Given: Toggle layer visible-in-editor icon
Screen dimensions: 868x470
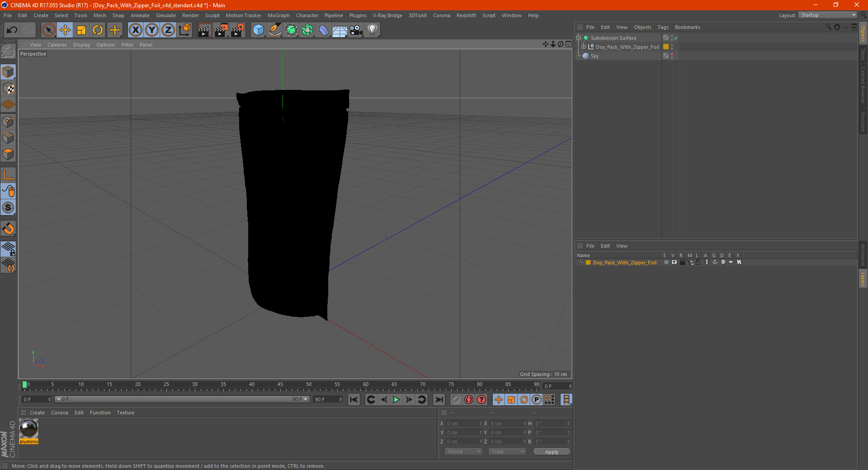Looking at the screenshot, I should pos(674,262).
